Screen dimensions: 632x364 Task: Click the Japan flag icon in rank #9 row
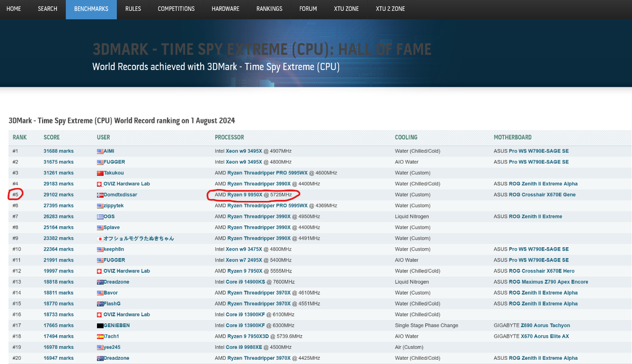point(100,238)
